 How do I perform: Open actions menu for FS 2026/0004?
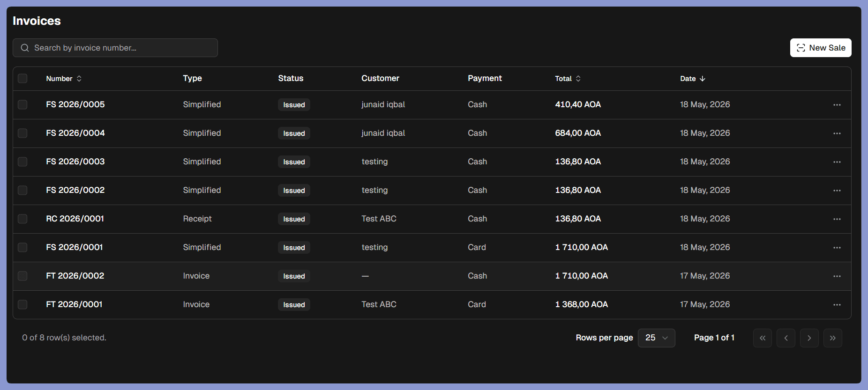(837, 133)
